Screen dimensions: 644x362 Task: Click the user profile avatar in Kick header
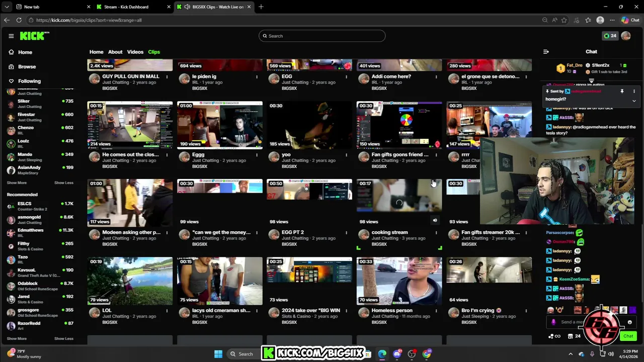[626, 36]
